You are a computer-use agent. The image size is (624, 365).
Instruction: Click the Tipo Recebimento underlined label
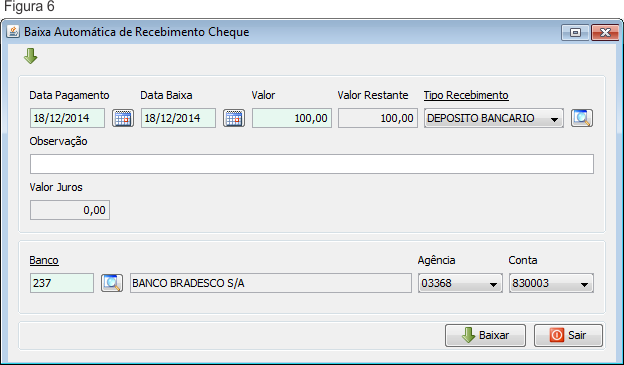click(x=466, y=96)
